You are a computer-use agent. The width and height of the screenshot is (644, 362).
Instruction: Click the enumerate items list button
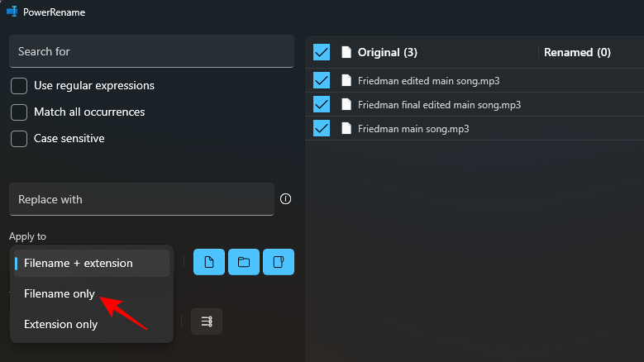tap(207, 322)
